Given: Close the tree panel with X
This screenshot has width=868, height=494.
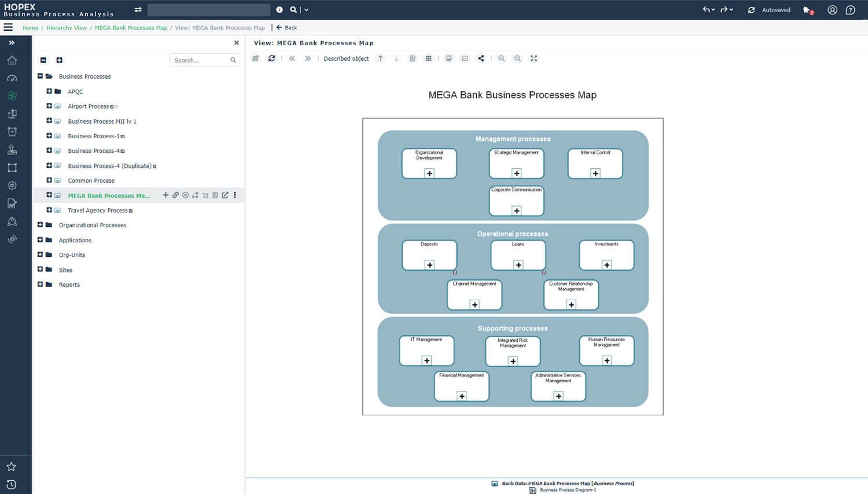Looking at the screenshot, I should click(236, 43).
